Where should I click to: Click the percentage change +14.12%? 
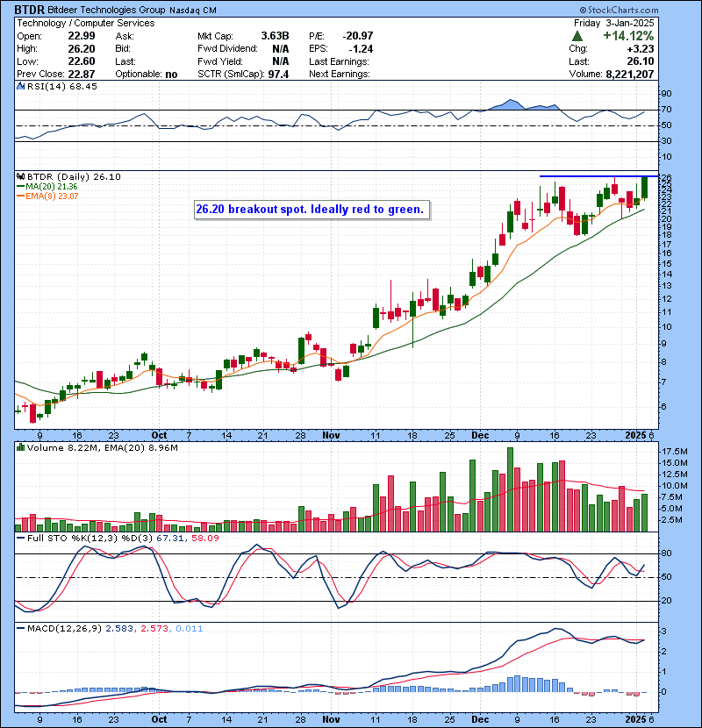pos(628,36)
